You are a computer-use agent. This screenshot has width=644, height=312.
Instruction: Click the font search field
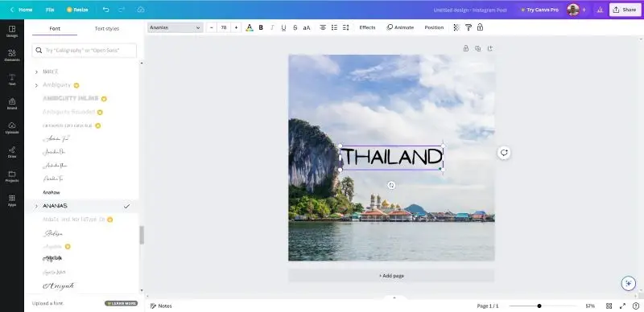pyautogui.click(x=85, y=50)
